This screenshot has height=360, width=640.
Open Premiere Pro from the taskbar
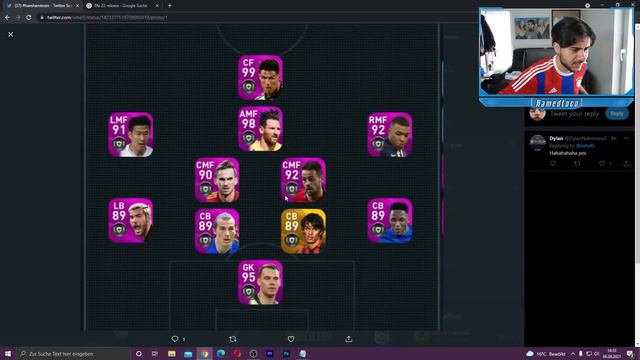[270, 353]
